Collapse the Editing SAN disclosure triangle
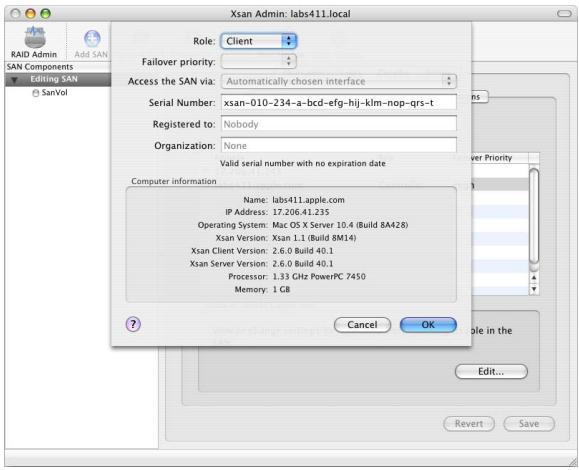 click(x=14, y=80)
